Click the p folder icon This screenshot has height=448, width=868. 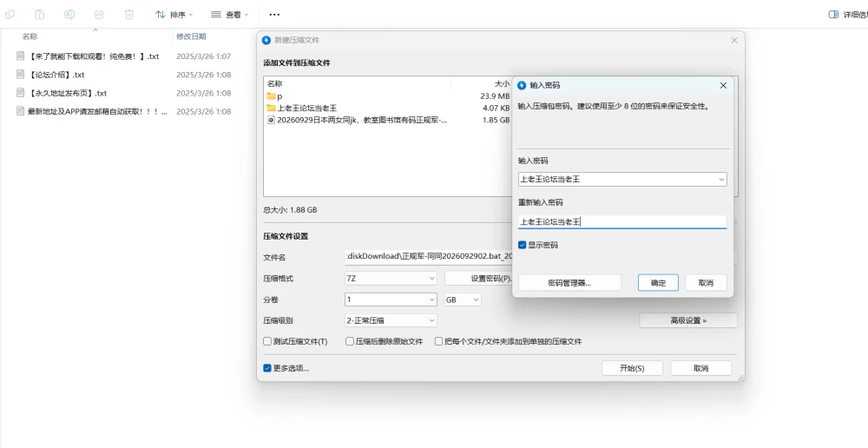point(271,96)
